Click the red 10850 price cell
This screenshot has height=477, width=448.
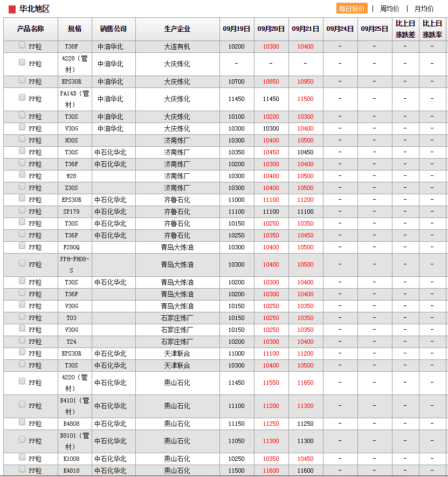coord(271,81)
